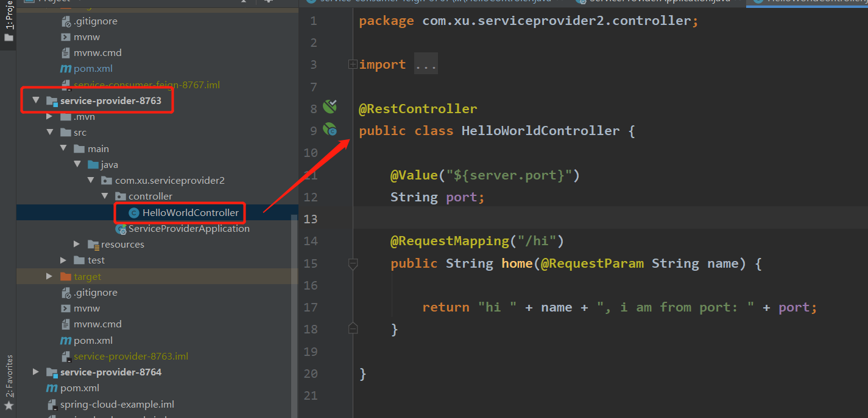Click the spring-cloud-example.iml file icon
This screenshot has height=418, width=868.
(x=53, y=405)
